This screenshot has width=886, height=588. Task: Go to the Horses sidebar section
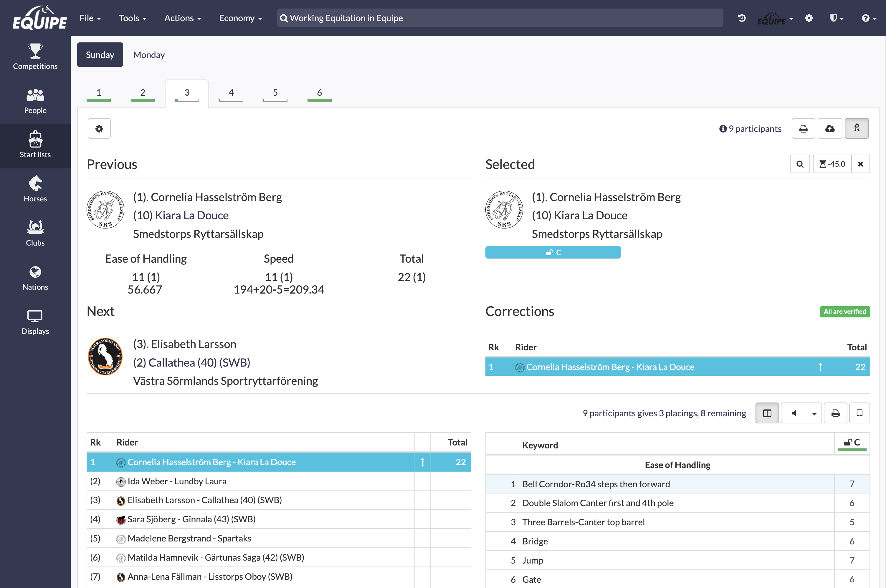[35, 189]
